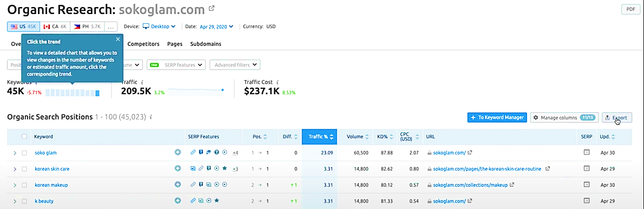Viewport: 644px width, 209px height.
Task: Click the plus icon in k beauty row
Action: [x=178, y=201]
